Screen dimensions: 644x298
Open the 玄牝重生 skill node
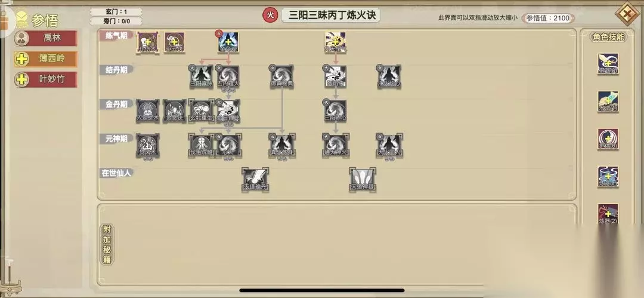click(202, 110)
